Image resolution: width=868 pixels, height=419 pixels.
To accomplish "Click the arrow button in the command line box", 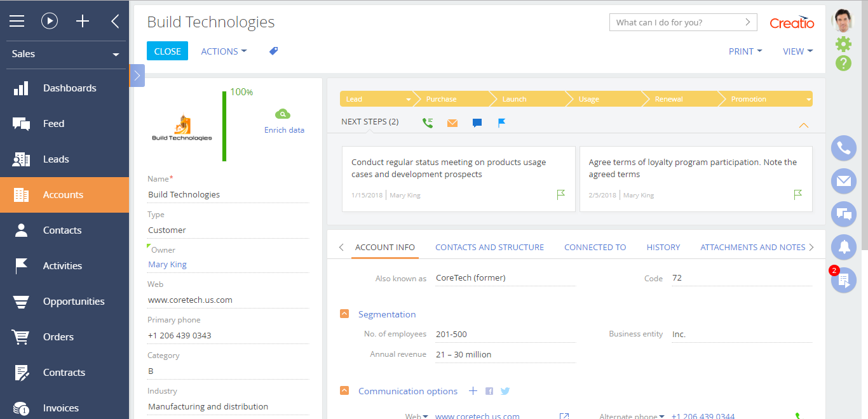I will pyautogui.click(x=749, y=22).
